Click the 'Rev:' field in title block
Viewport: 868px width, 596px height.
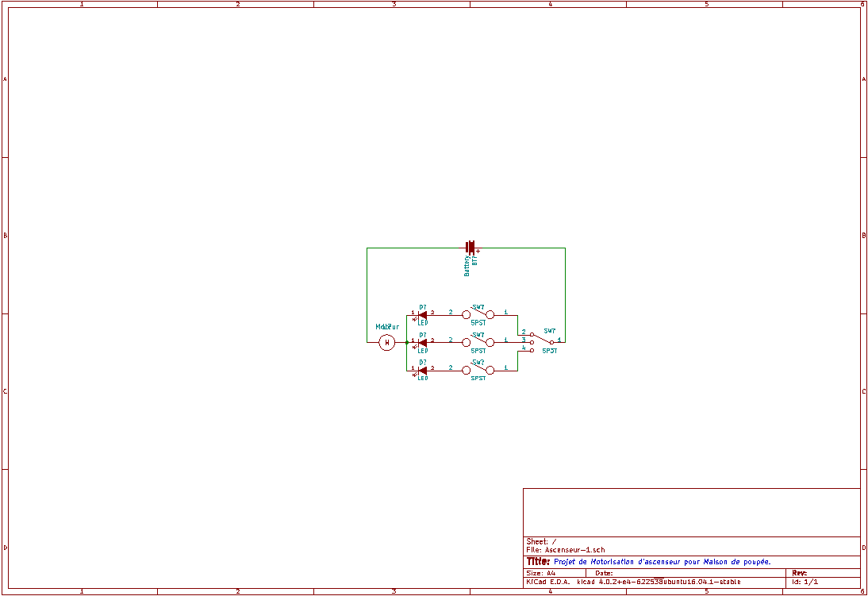[x=799, y=573]
